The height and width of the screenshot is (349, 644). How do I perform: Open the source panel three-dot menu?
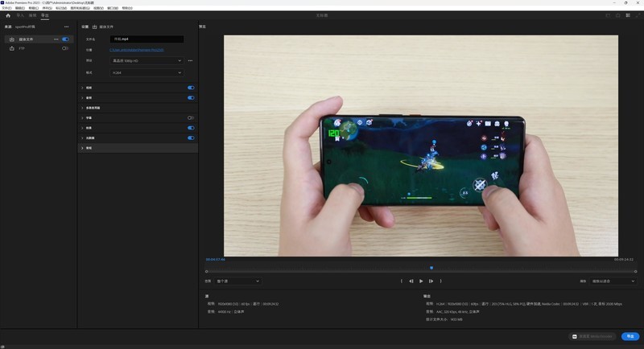pyautogui.click(x=67, y=27)
